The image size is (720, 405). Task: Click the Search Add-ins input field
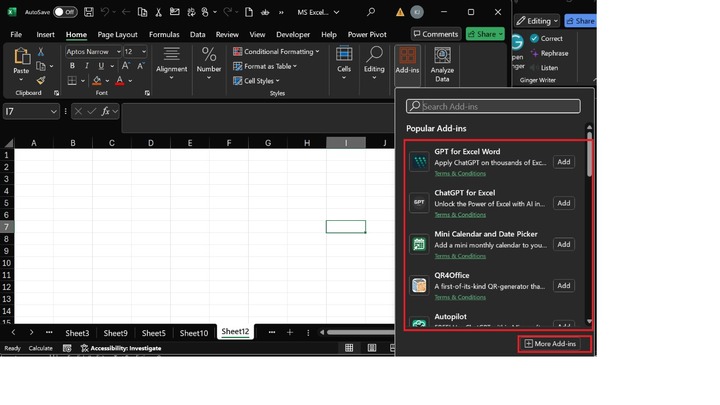click(493, 106)
